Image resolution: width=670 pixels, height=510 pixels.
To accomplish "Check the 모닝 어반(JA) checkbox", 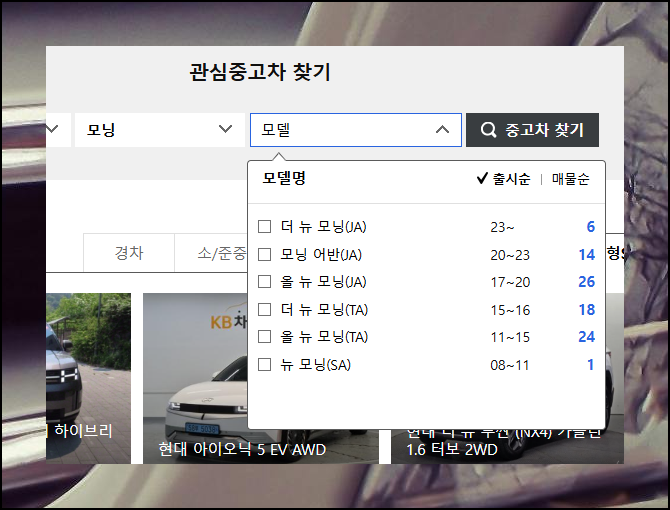I will (264, 254).
